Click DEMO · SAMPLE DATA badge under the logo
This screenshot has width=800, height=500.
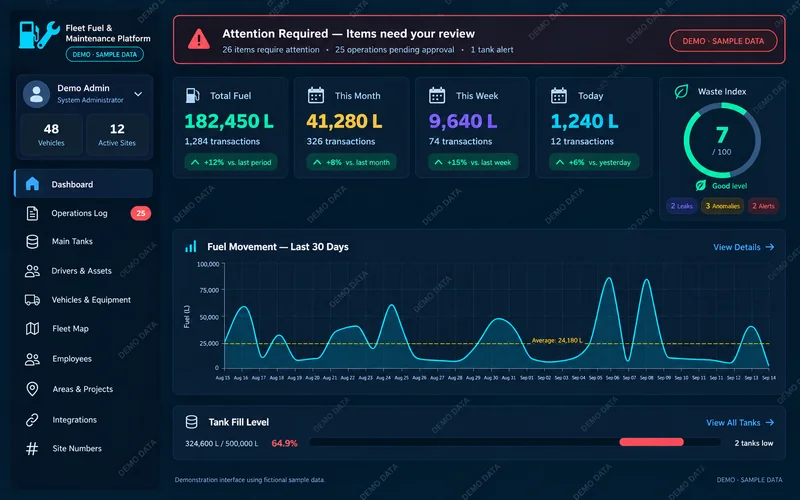[105, 54]
